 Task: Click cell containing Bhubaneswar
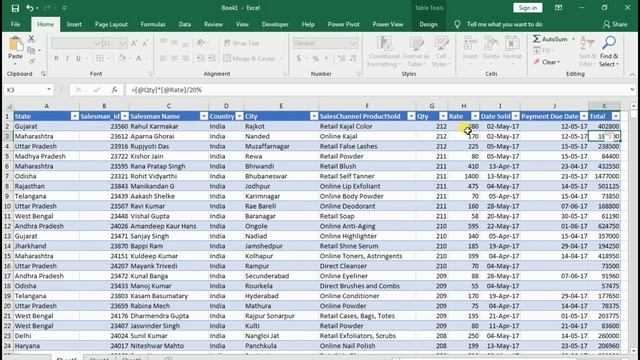pyautogui.click(x=281, y=176)
